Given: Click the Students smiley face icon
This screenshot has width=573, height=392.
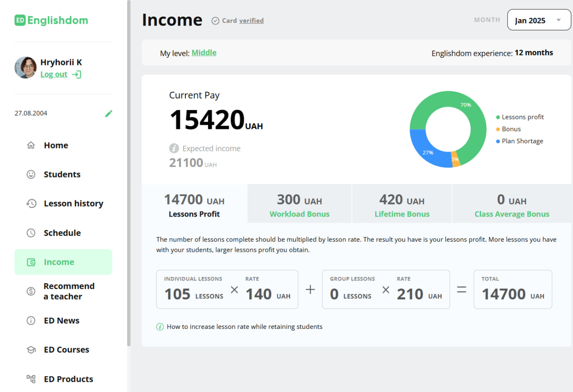Looking at the screenshot, I should coord(31,175).
